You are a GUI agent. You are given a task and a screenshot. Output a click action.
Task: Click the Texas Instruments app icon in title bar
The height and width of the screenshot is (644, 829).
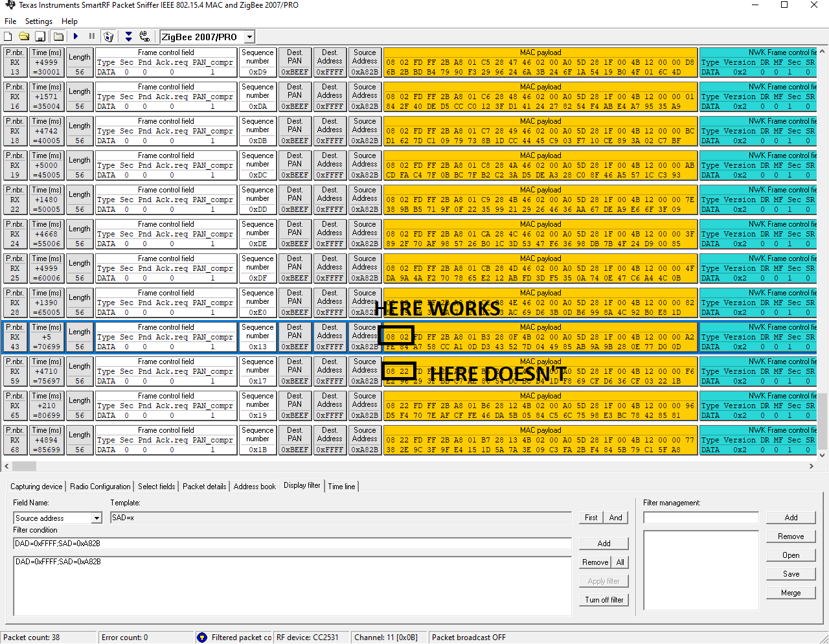(x=10, y=5)
